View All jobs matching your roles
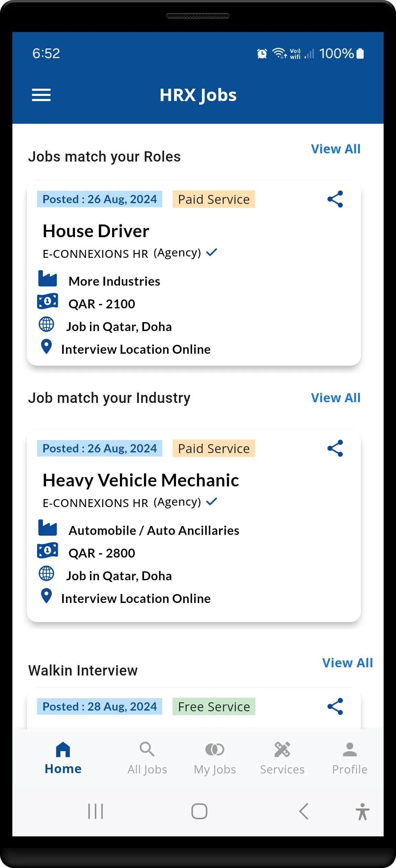The height and width of the screenshot is (868, 396). pyautogui.click(x=336, y=149)
